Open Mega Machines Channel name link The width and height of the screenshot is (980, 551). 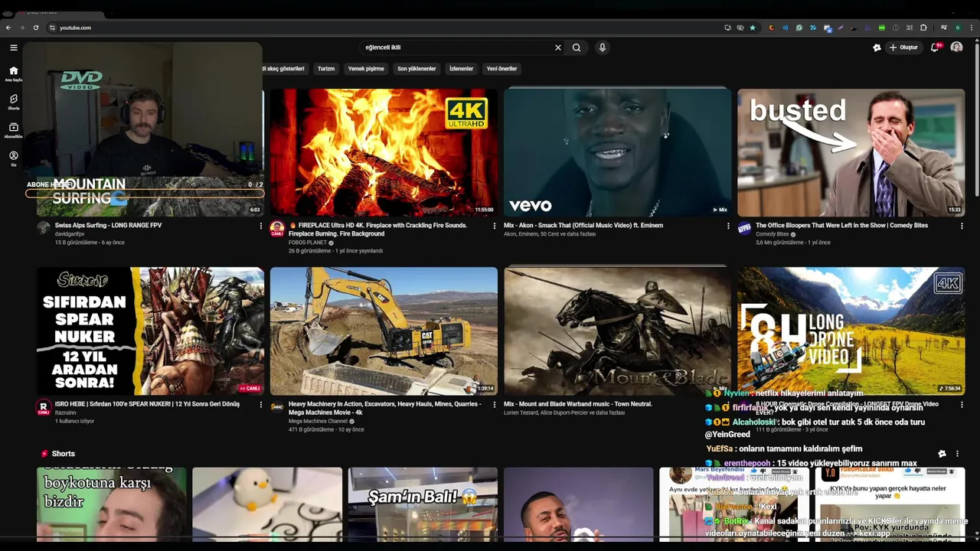(318, 421)
